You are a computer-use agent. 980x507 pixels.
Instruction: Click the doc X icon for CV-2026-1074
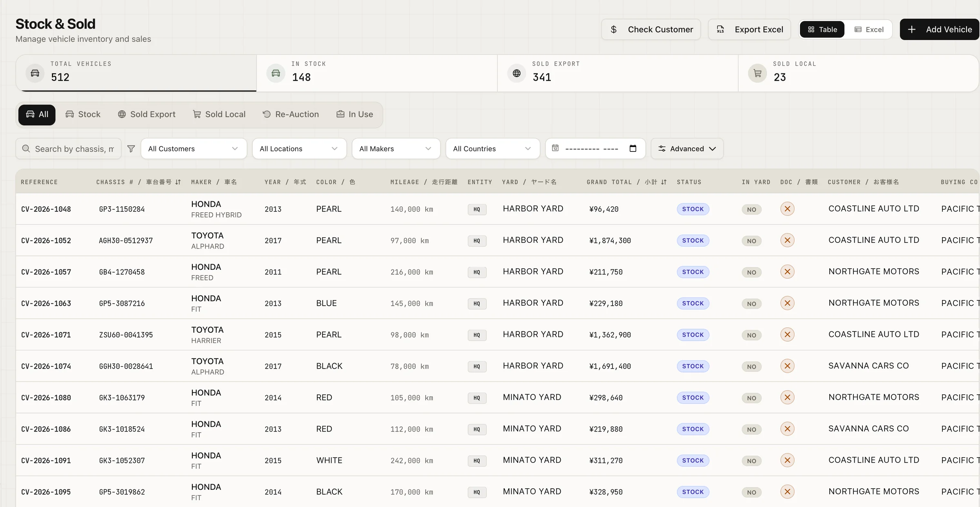[787, 366]
